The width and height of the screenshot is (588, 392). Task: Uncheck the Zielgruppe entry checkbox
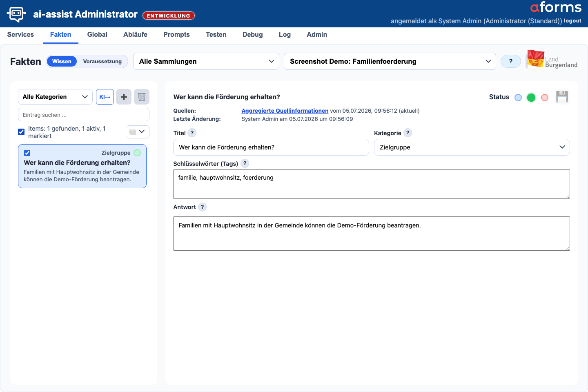[27, 153]
